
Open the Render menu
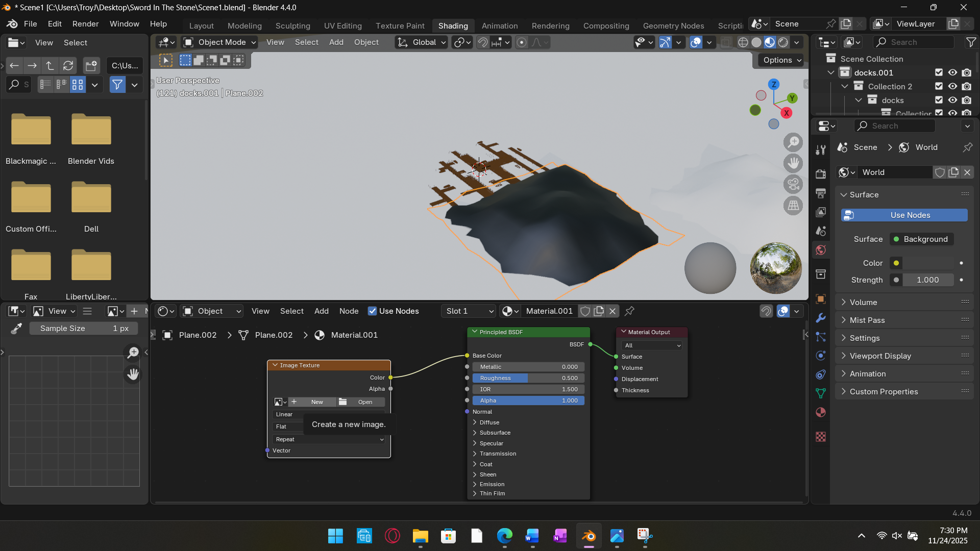coord(85,24)
